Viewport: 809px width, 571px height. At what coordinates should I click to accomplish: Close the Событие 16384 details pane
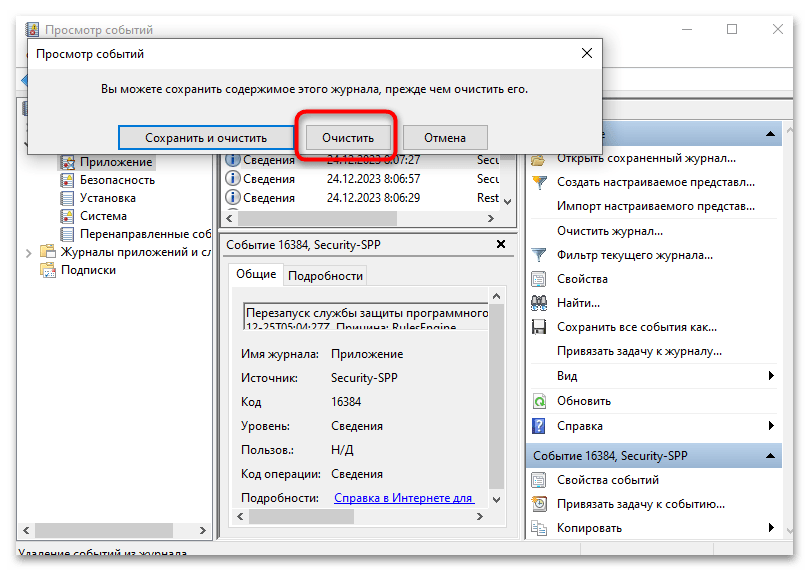500,244
